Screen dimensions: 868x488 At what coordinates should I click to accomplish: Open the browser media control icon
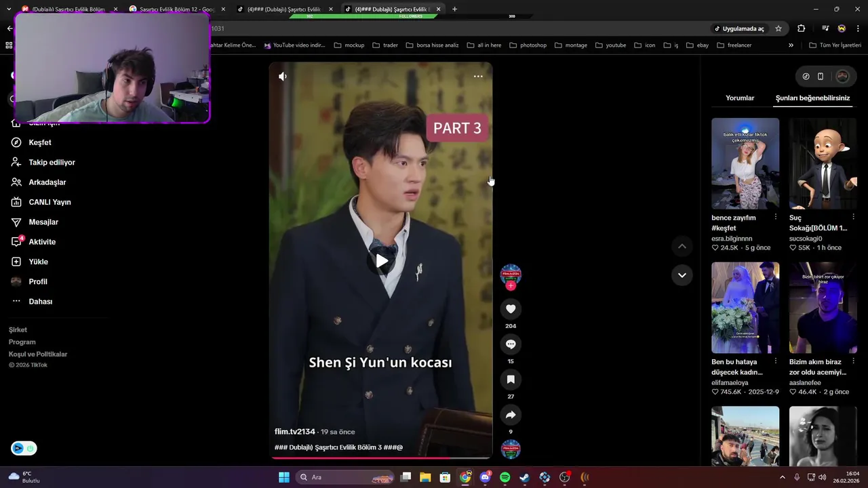[825, 28]
